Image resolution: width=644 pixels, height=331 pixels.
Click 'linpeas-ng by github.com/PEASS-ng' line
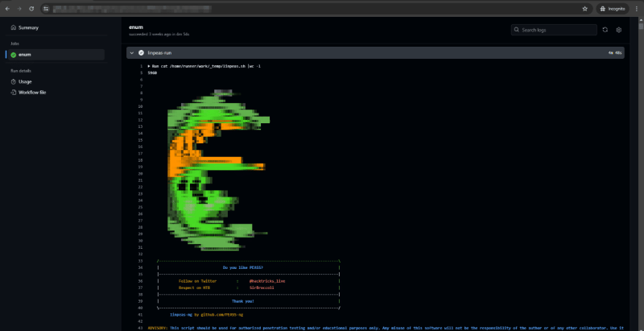pos(207,315)
